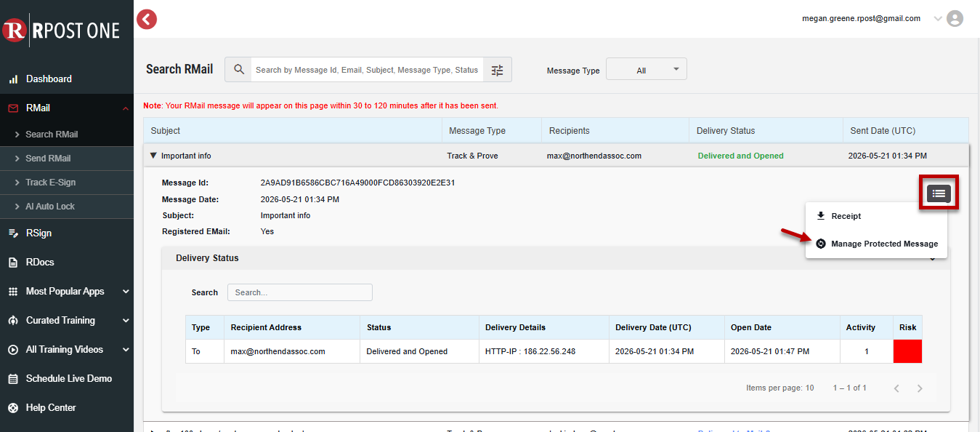Viewport: 980px width, 432px height.
Task: Click the RMail envelope icon
Action: 13,108
